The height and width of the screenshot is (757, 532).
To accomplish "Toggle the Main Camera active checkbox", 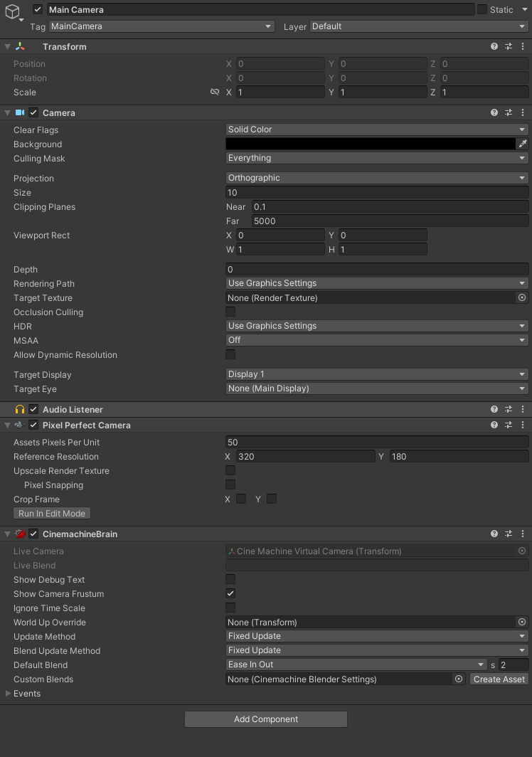I will tap(38, 9).
